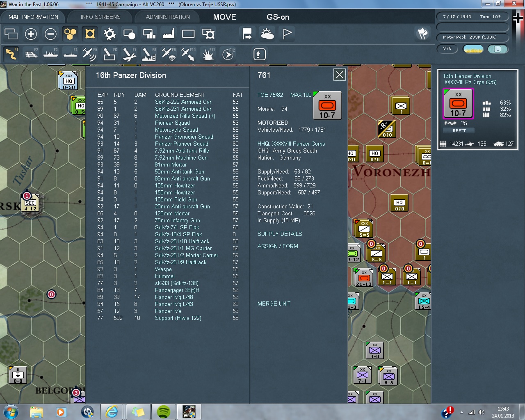Viewport: 525px width, 420px height.
Task: Select the F5 air recon mode
Action: [x=90, y=54]
